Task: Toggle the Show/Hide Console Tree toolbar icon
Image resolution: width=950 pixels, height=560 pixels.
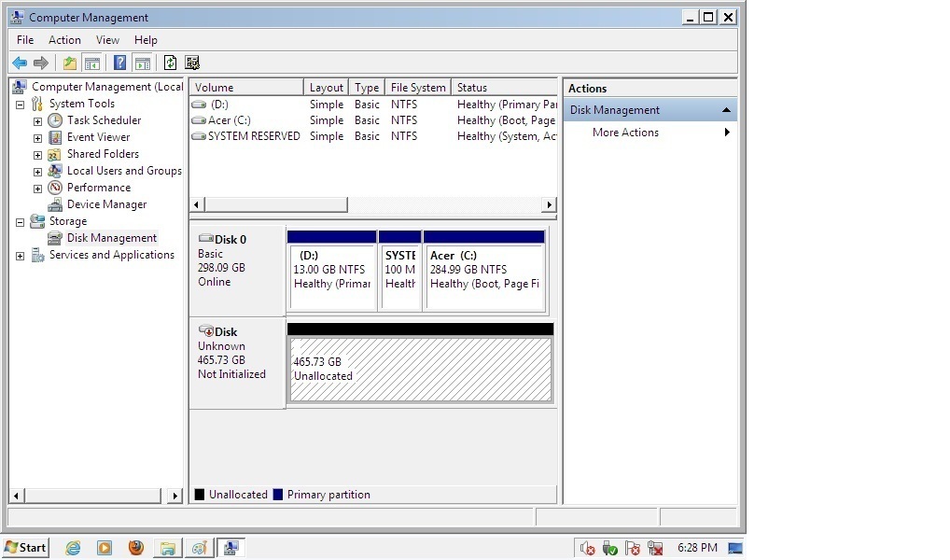Action: (x=92, y=63)
